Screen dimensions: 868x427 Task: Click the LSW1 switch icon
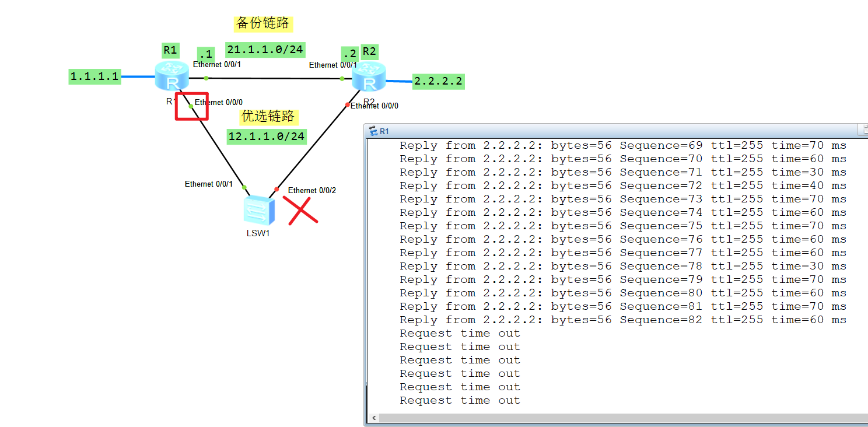point(259,210)
